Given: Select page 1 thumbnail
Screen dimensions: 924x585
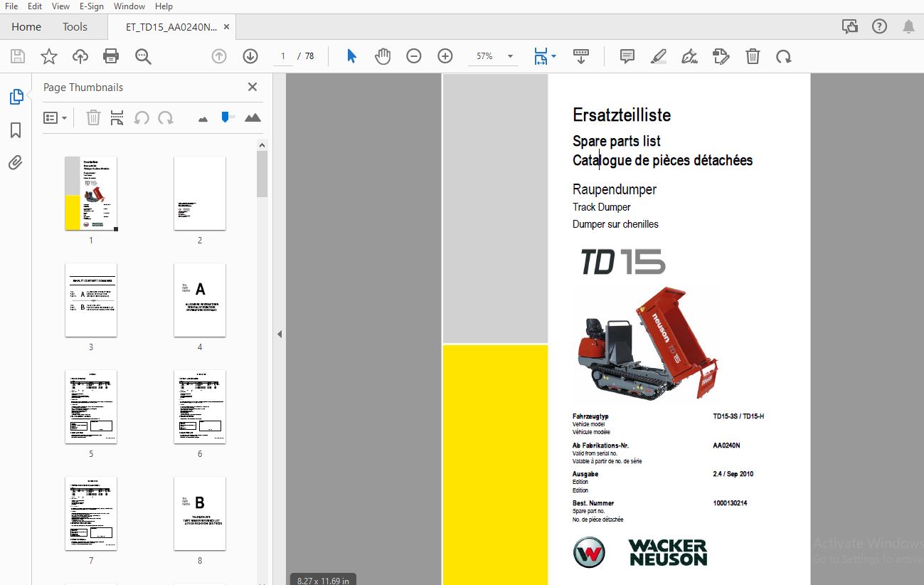Looking at the screenshot, I should pos(91,194).
